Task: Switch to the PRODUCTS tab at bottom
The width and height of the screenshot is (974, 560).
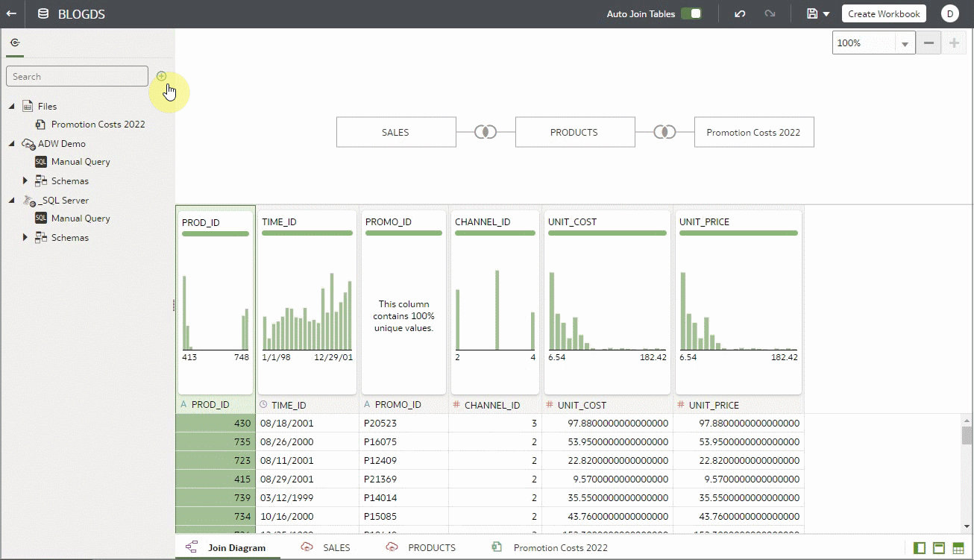Action: click(x=431, y=547)
